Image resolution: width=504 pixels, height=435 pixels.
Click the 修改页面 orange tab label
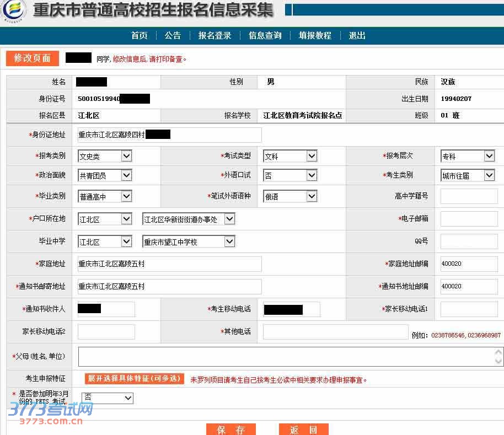coord(32,58)
